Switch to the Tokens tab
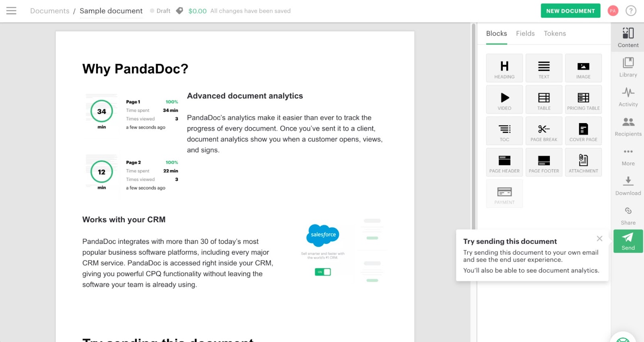The width and height of the screenshot is (644, 342). [555, 34]
